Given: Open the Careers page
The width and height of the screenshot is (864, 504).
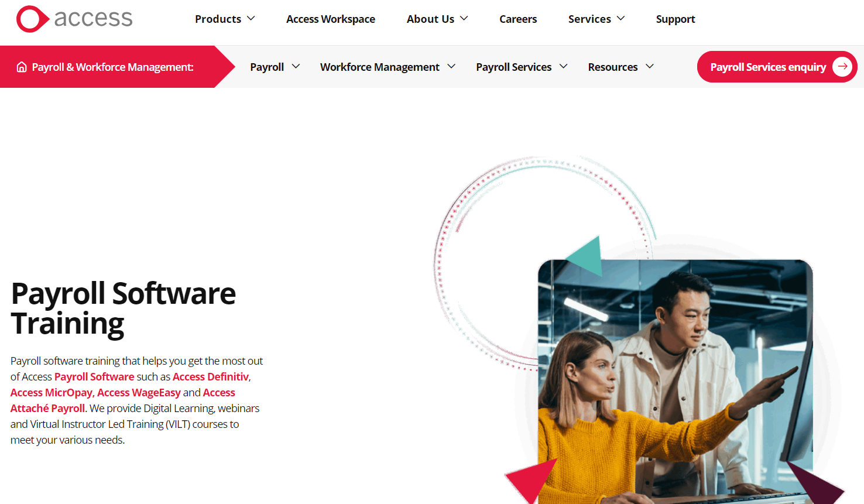Looking at the screenshot, I should (x=518, y=19).
